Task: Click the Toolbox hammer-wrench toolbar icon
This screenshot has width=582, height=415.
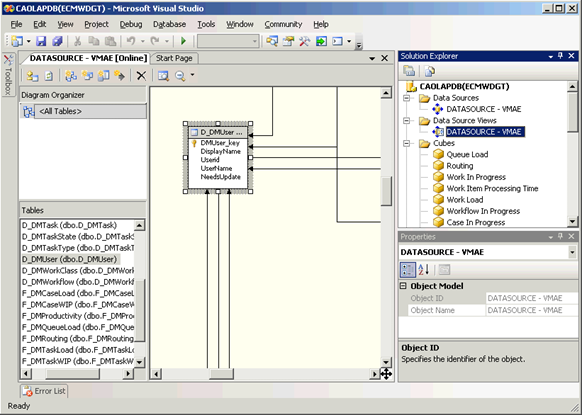Action: tap(304, 41)
